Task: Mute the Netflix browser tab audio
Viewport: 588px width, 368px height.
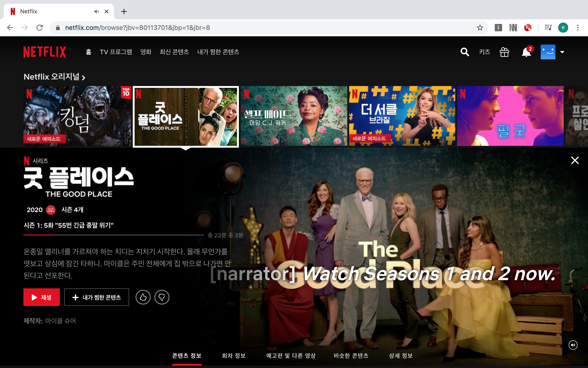Action: pos(96,11)
